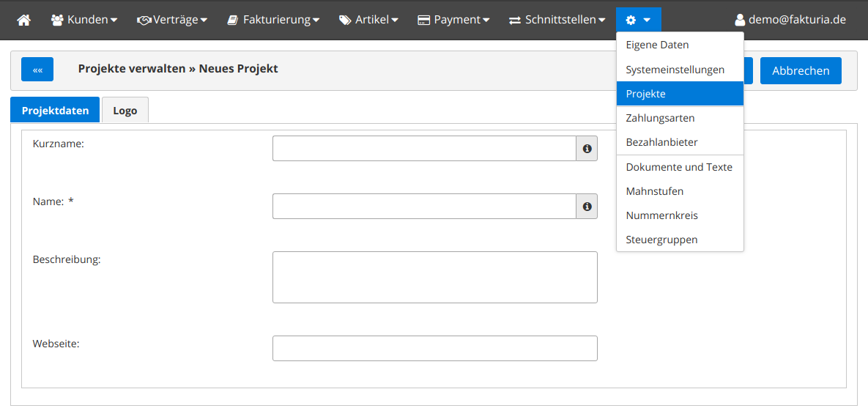This screenshot has width=868, height=411.
Task: Focus the Beschreibung text area
Action: 434,277
